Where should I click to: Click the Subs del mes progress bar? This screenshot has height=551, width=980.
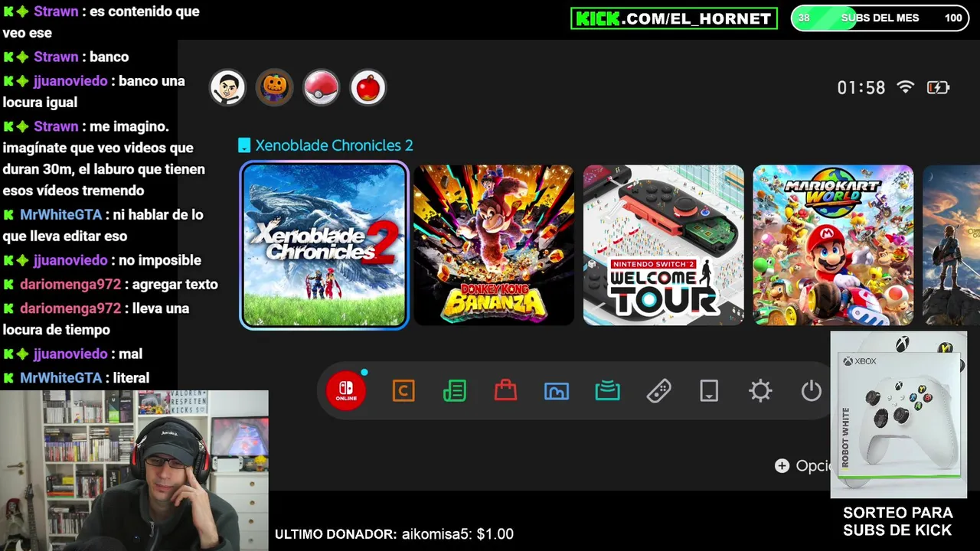point(880,18)
